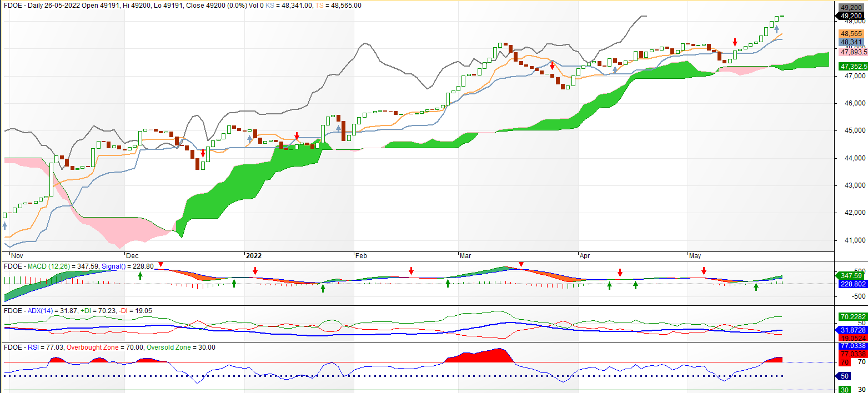Click the blue buy arrow below latest candles
The image size is (868, 393).
[x=777, y=29]
